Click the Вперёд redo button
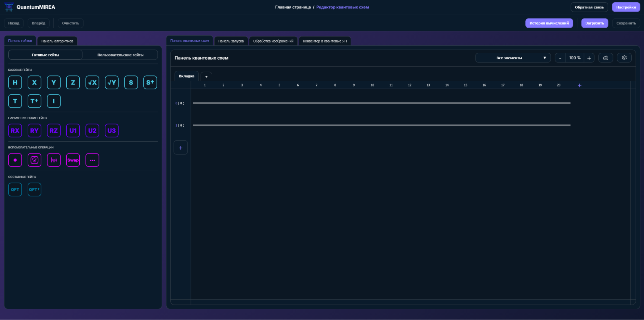Image resolution: width=644 pixels, height=320 pixels. [x=39, y=23]
